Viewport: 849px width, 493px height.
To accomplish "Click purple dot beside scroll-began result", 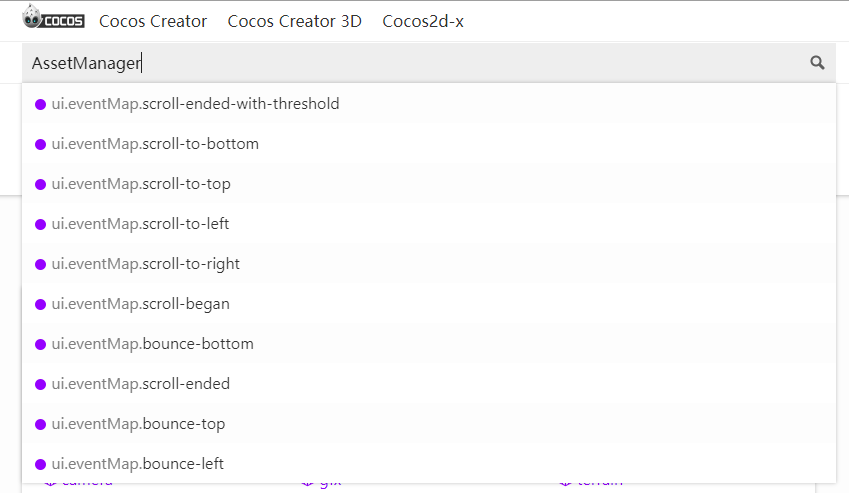I will [x=41, y=304].
